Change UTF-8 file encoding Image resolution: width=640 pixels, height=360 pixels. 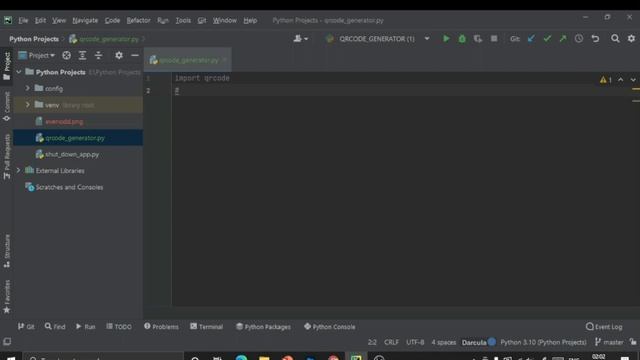415,342
